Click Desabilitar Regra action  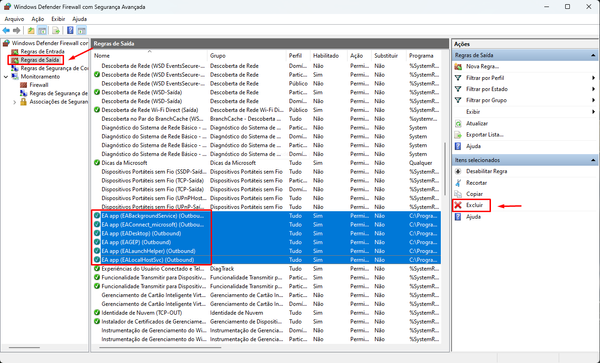[486, 171]
